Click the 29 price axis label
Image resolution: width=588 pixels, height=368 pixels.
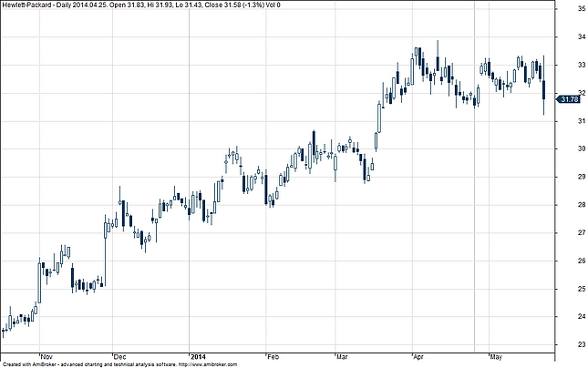[582, 177]
